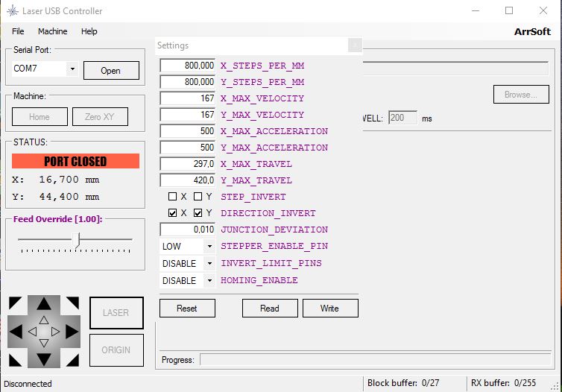The height and width of the screenshot is (392, 562).
Task: Close the Settings panel
Action: coord(355,45)
